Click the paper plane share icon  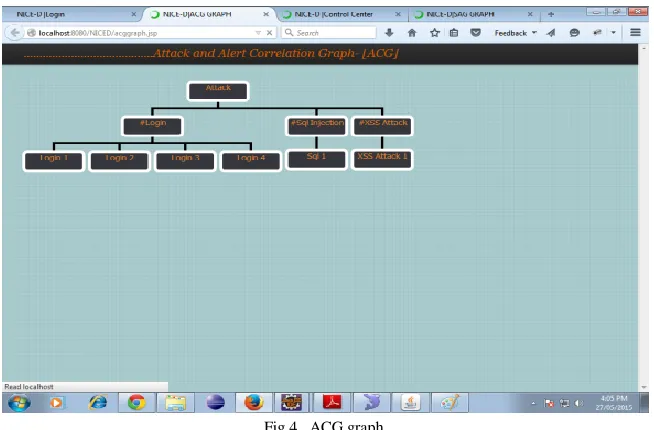point(551,33)
